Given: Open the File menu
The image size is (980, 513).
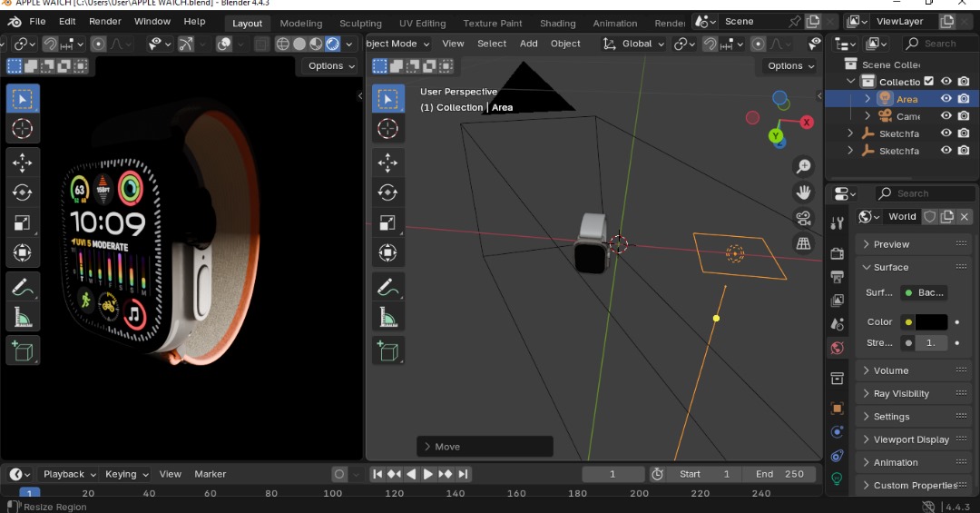Looking at the screenshot, I should point(37,21).
